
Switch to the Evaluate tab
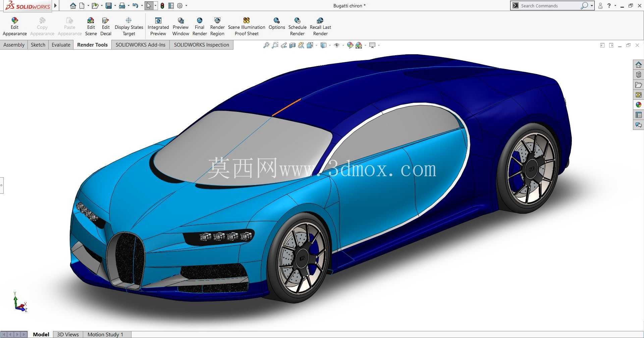(x=61, y=45)
